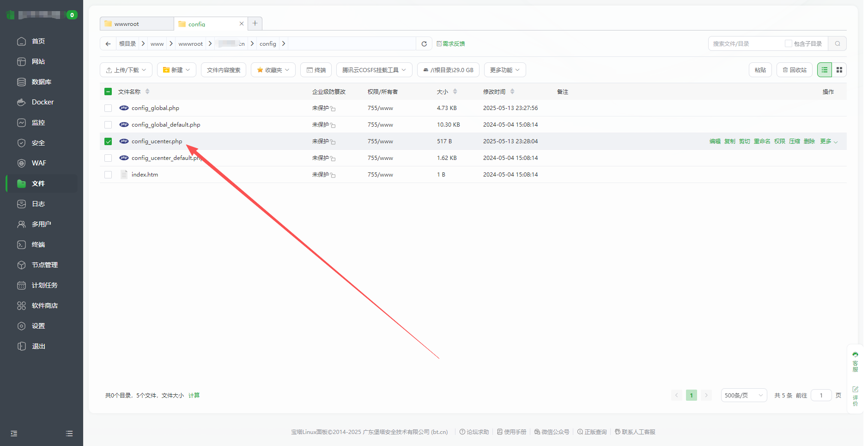Open Docker from the sidebar
Screen dimensions: 868x446
click(42, 102)
